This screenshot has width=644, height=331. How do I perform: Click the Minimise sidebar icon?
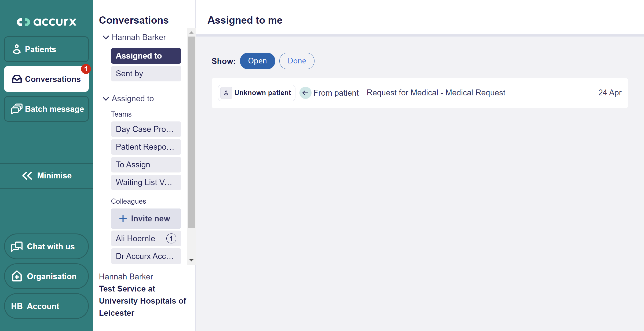[46, 175]
